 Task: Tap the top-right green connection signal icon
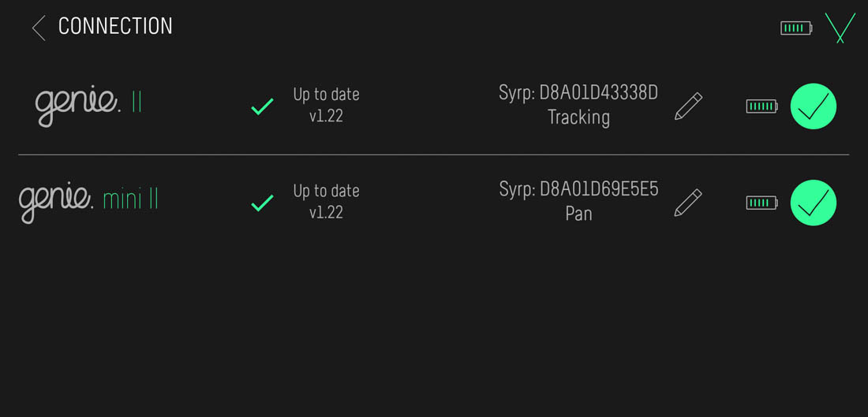click(840, 28)
